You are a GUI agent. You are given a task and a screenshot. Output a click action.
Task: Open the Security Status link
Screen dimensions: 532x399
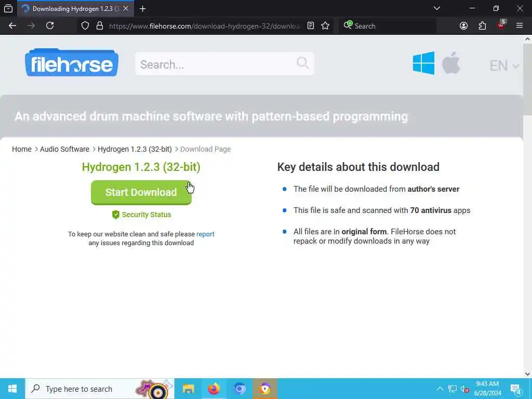coord(147,215)
